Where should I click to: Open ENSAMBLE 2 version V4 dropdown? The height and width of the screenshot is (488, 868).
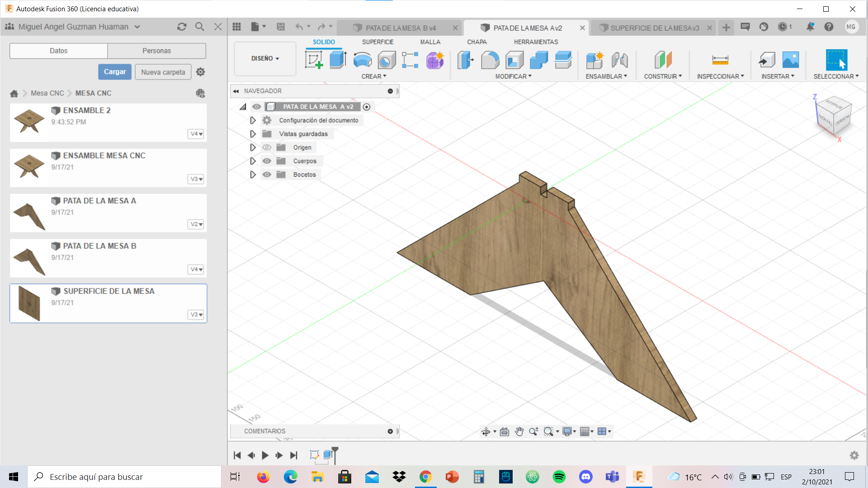196,134
